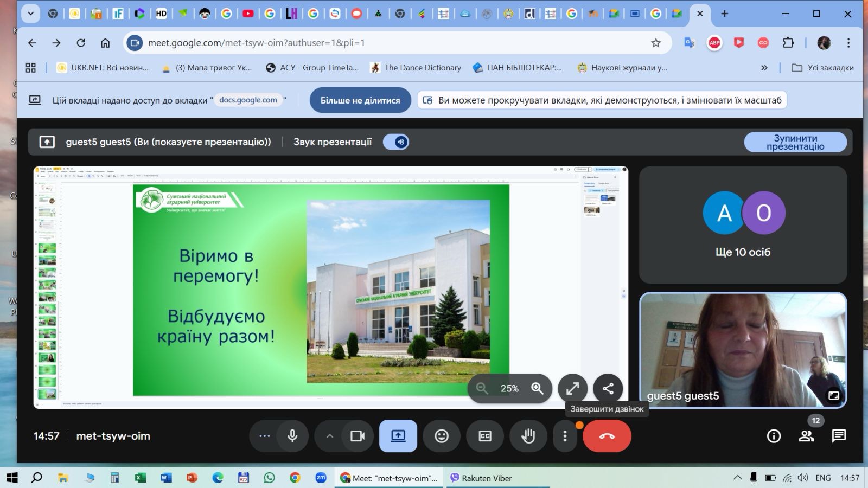
Task: Open meeting details info icon
Action: [774, 436]
